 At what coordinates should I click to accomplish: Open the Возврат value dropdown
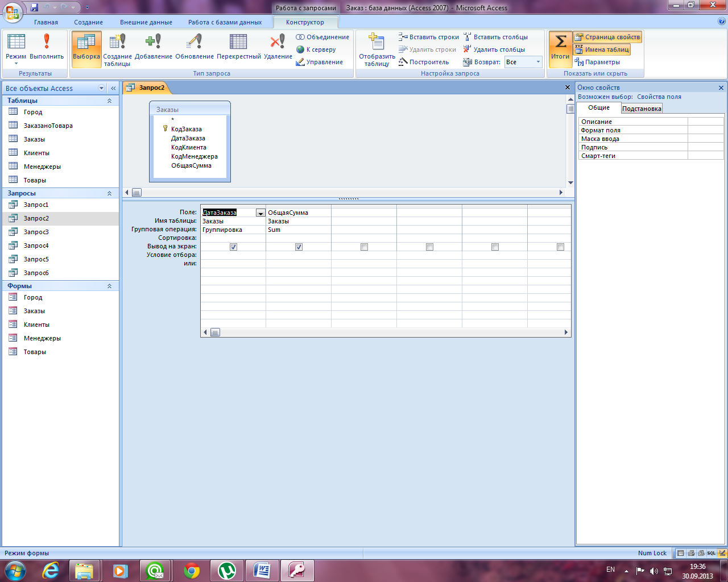538,62
